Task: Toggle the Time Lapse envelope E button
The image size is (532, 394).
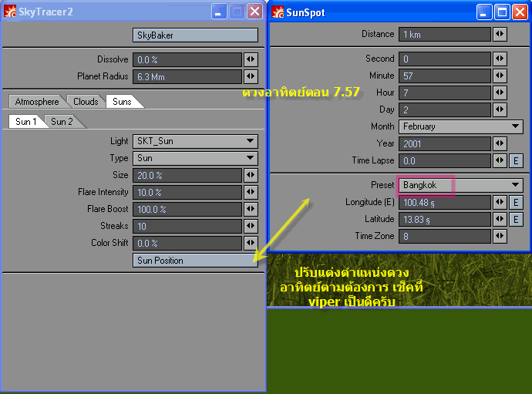Action: tap(516, 161)
